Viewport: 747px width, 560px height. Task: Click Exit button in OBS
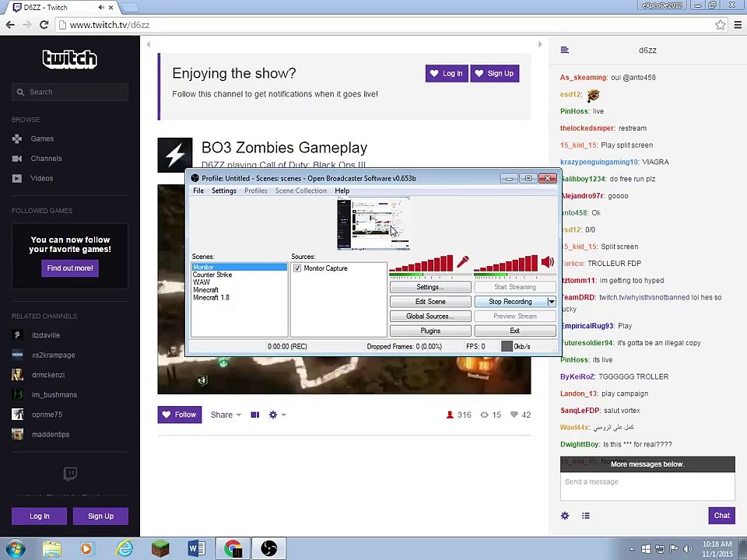click(x=515, y=331)
